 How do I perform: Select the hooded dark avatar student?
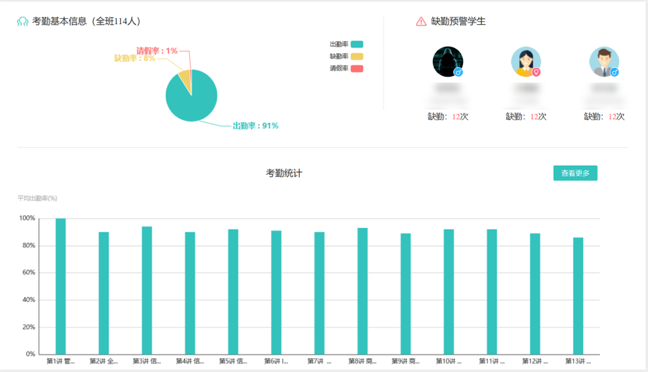[x=448, y=62]
